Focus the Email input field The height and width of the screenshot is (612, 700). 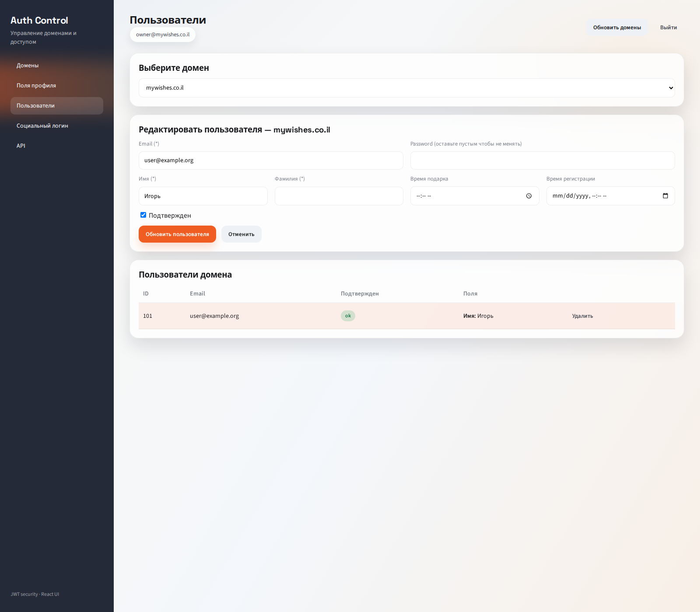click(x=271, y=160)
